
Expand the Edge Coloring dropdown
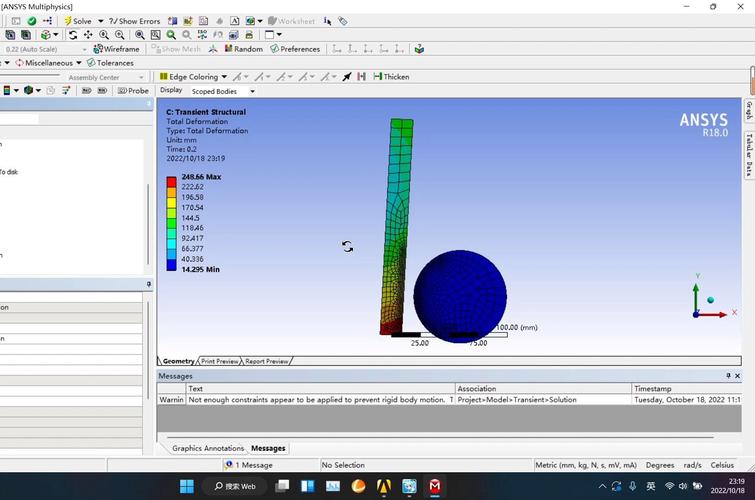point(193,77)
